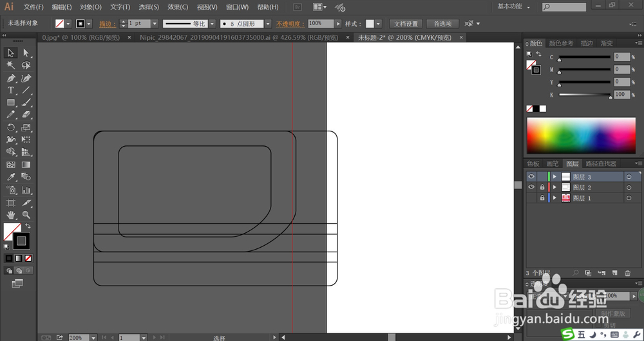Pick the Artboard tool
The height and width of the screenshot is (341, 644).
pyautogui.click(x=11, y=202)
